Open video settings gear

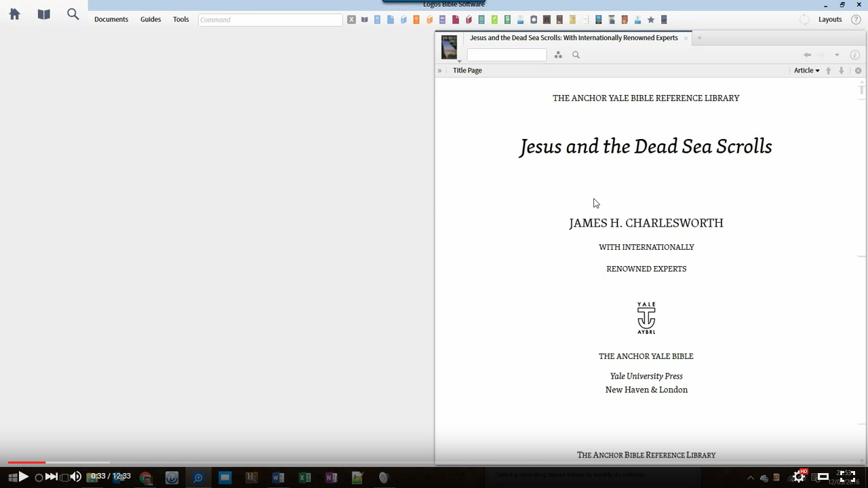(x=799, y=476)
